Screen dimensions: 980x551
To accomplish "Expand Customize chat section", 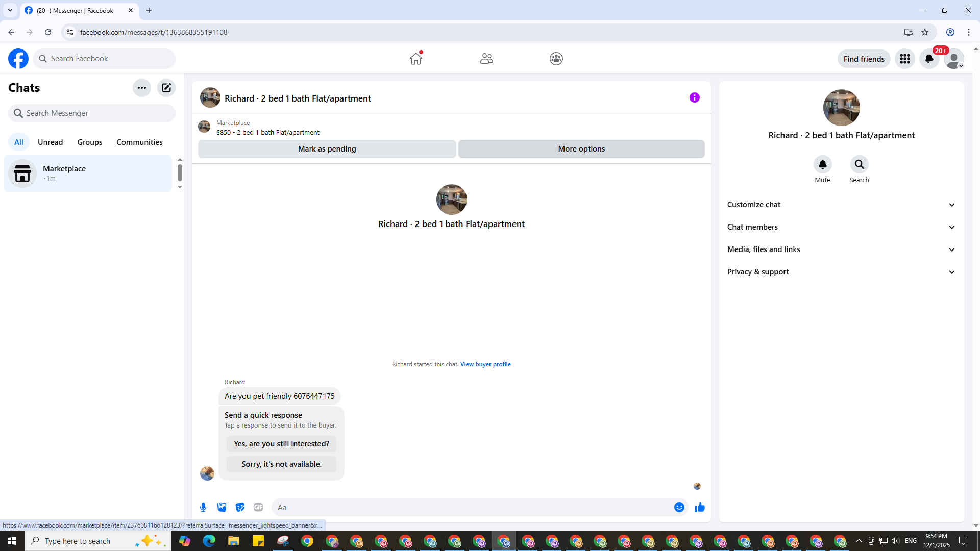I will tap(842, 205).
